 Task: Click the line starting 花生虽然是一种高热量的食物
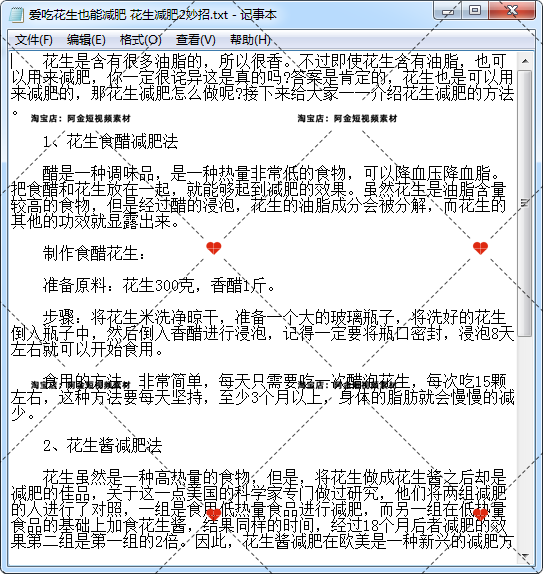click(x=274, y=477)
